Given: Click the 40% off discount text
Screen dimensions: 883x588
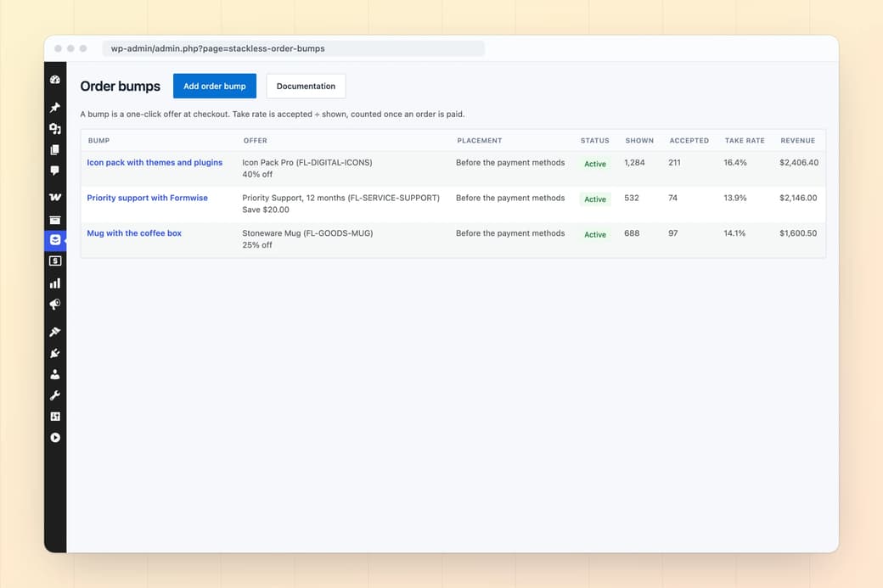Looking at the screenshot, I should point(257,175).
